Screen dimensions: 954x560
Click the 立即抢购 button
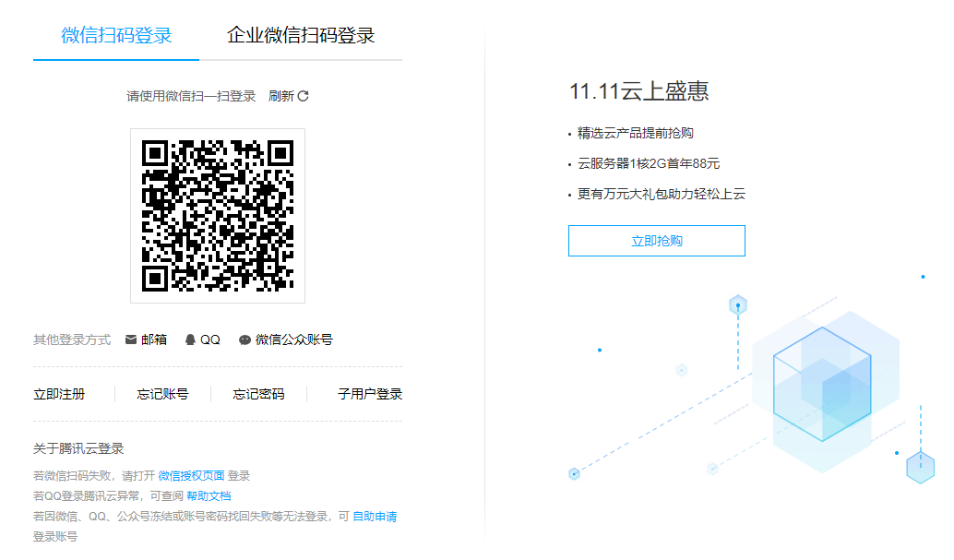pyautogui.click(x=657, y=241)
